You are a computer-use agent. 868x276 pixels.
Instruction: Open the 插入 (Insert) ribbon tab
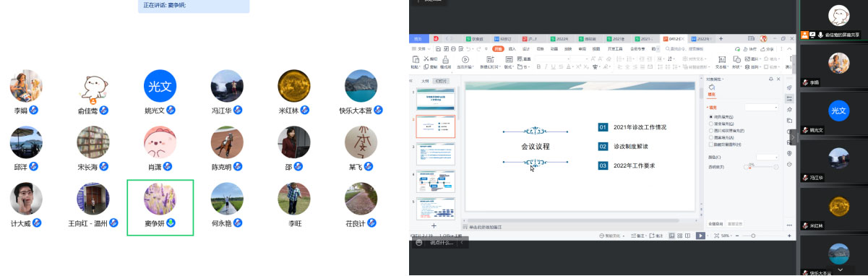[x=512, y=49]
